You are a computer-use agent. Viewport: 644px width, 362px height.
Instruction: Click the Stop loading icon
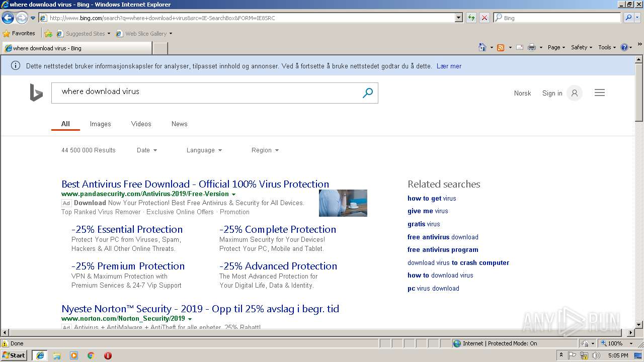[484, 18]
